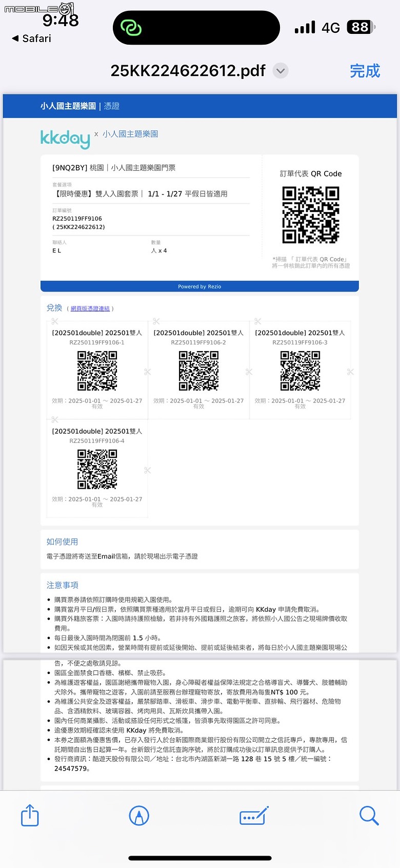
Task: Tap the 人 x 4 quantity text
Action: pyautogui.click(x=159, y=250)
